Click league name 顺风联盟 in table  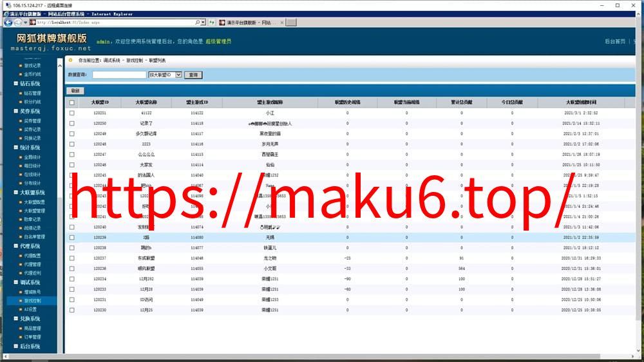point(146,269)
